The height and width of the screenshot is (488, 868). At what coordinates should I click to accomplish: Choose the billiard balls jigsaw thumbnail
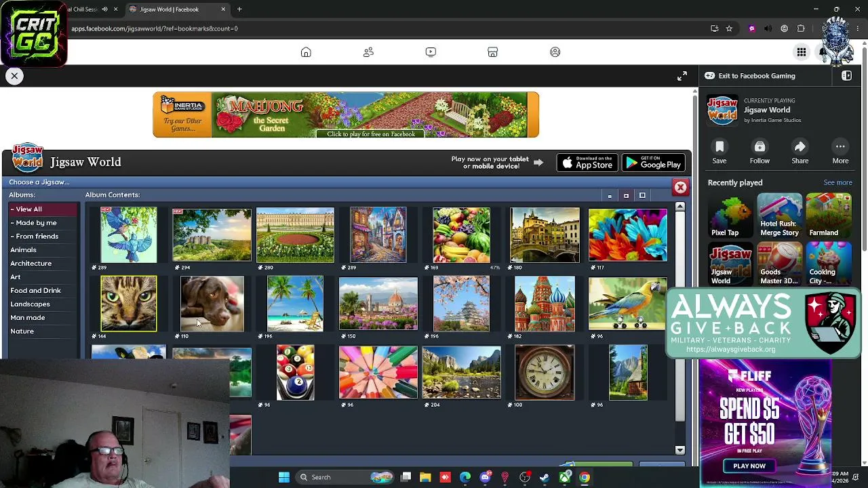295,372
